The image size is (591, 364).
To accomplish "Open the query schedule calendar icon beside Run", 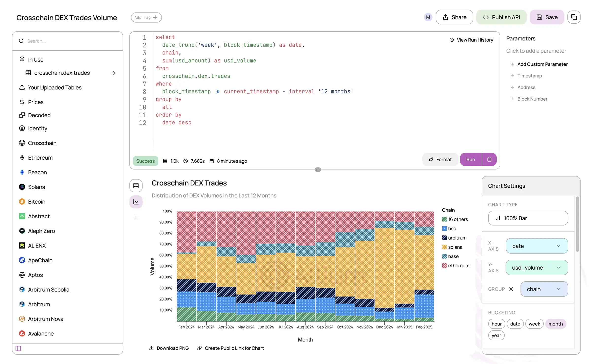I will [x=489, y=159].
